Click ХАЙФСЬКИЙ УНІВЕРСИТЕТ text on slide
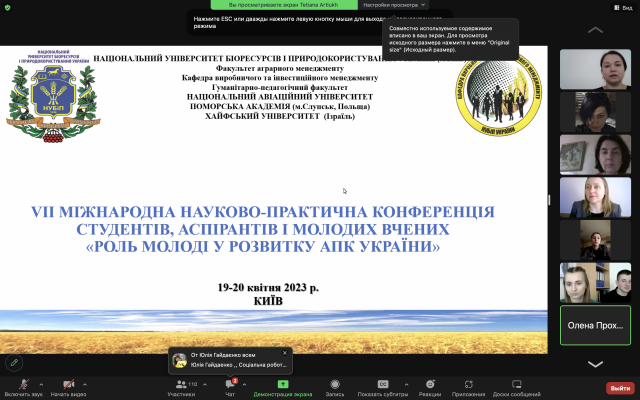640x400 pixels. [280, 116]
